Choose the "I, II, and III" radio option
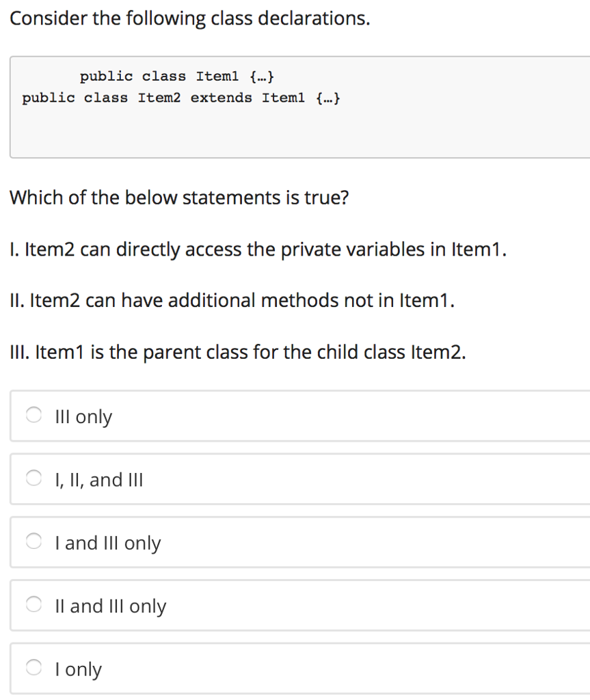 [33, 478]
